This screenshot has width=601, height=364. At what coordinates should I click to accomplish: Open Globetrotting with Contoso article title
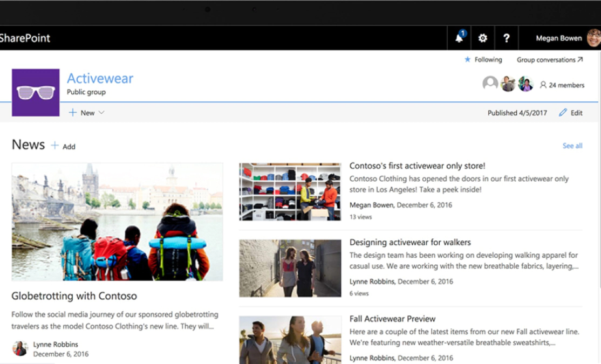point(74,296)
